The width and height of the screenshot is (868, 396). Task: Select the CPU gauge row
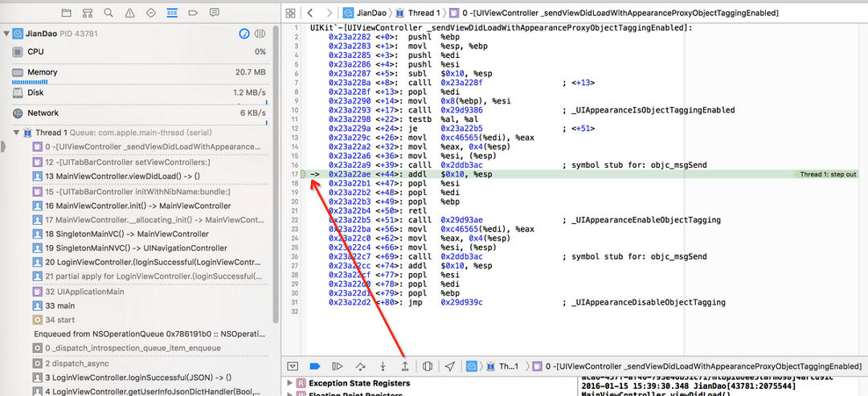click(x=139, y=51)
